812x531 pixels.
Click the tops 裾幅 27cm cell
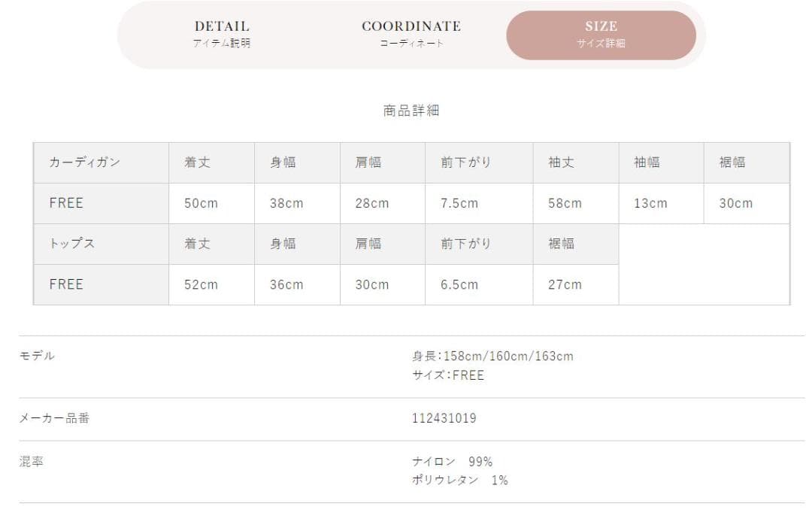(x=576, y=284)
